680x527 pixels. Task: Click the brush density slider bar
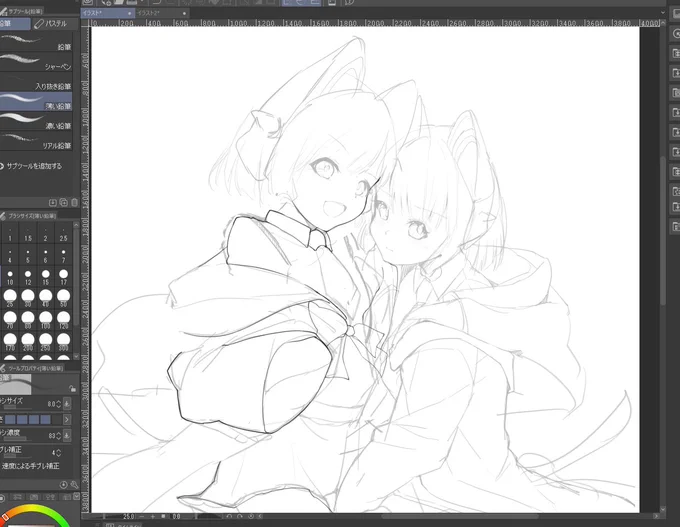click(17, 439)
